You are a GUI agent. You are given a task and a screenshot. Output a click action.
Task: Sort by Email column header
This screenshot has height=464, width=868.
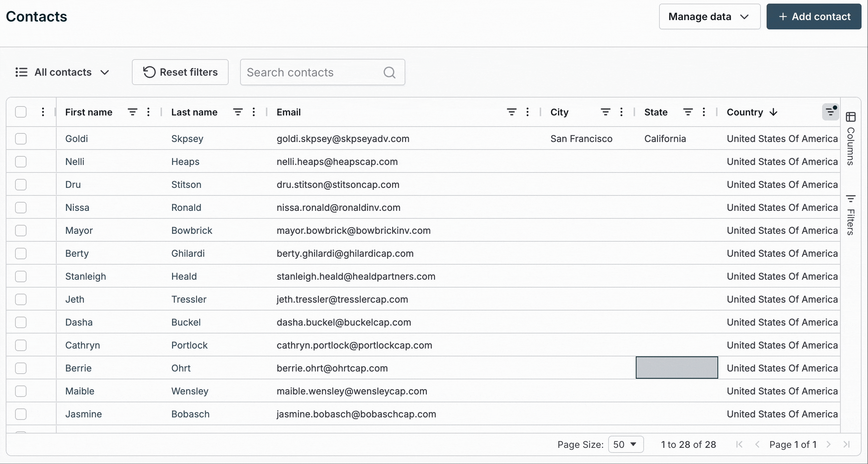288,112
